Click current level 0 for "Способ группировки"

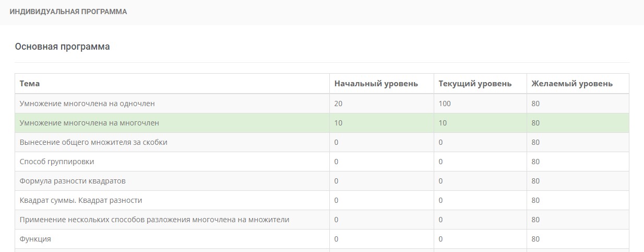point(440,162)
